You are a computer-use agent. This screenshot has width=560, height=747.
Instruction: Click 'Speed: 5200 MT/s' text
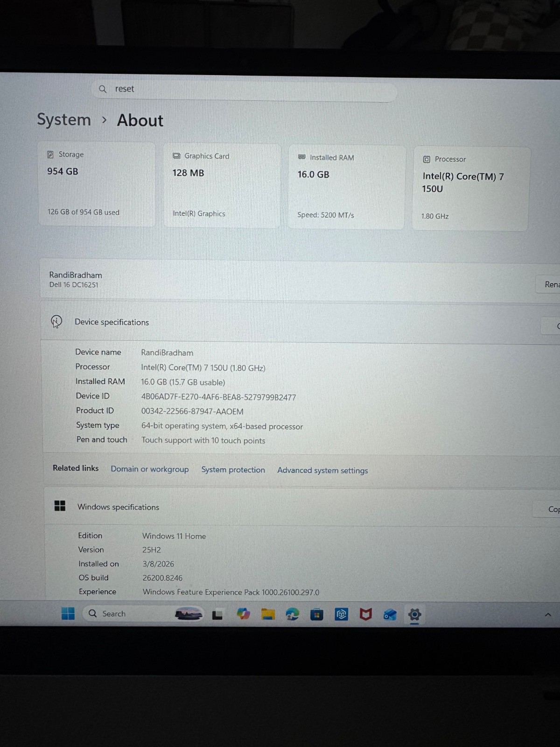(x=326, y=215)
